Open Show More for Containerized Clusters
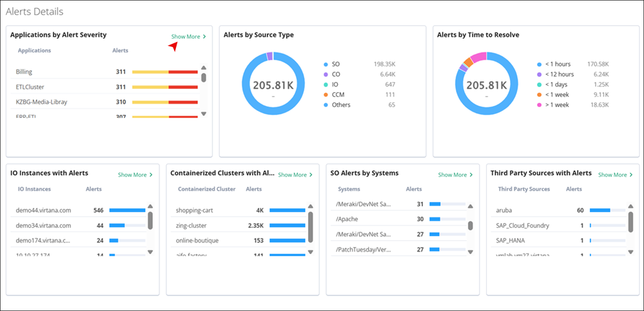 pyautogui.click(x=295, y=175)
